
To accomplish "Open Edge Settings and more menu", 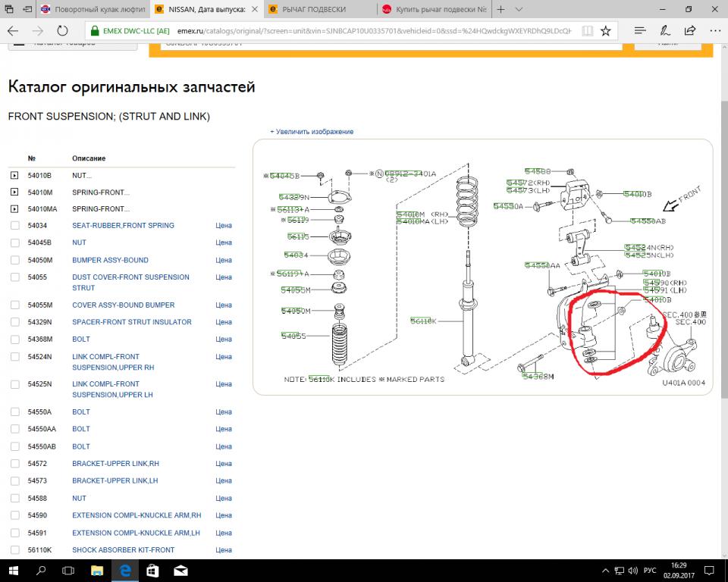I will [715, 31].
